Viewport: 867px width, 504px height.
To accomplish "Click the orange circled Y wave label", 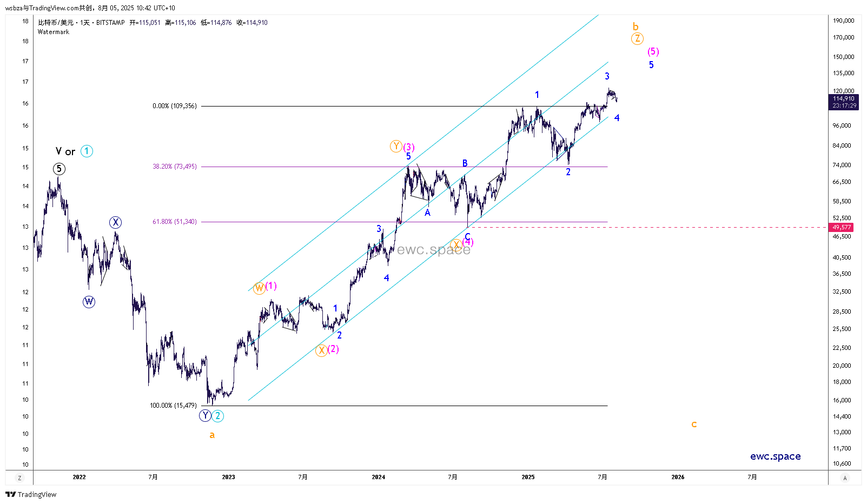I will pos(396,146).
